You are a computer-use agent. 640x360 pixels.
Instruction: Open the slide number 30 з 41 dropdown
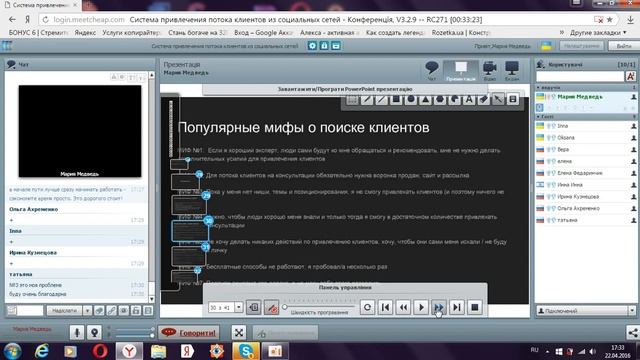[x=239, y=307]
